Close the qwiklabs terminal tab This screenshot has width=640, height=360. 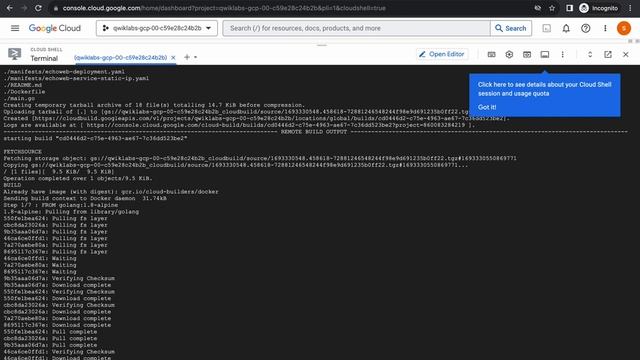point(173,58)
